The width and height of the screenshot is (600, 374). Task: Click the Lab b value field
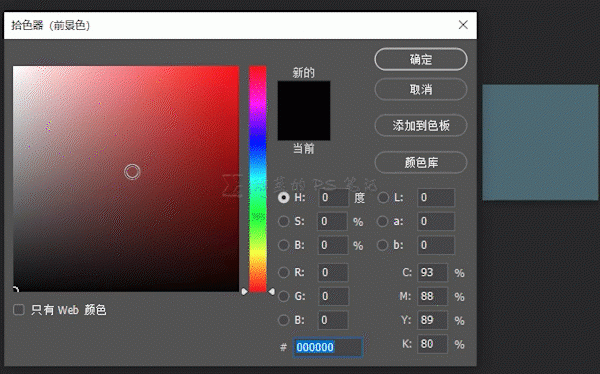(x=436, y=245)
